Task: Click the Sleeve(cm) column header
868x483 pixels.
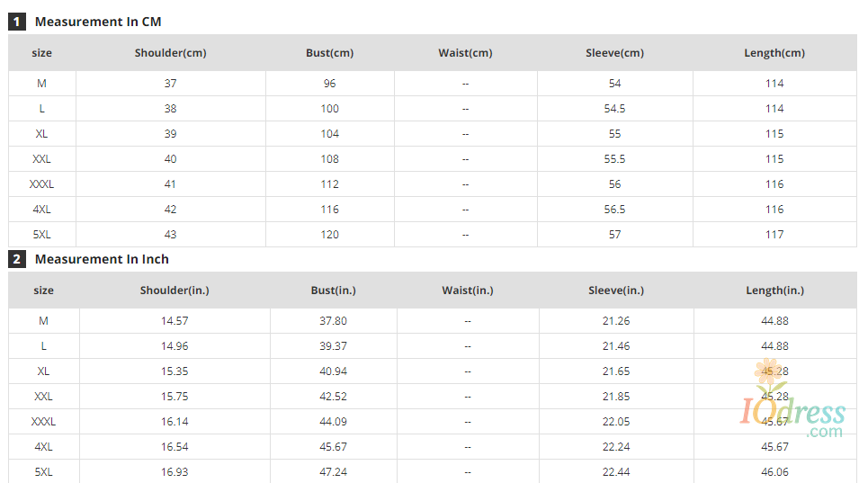Action: click(x=614, y=53)
